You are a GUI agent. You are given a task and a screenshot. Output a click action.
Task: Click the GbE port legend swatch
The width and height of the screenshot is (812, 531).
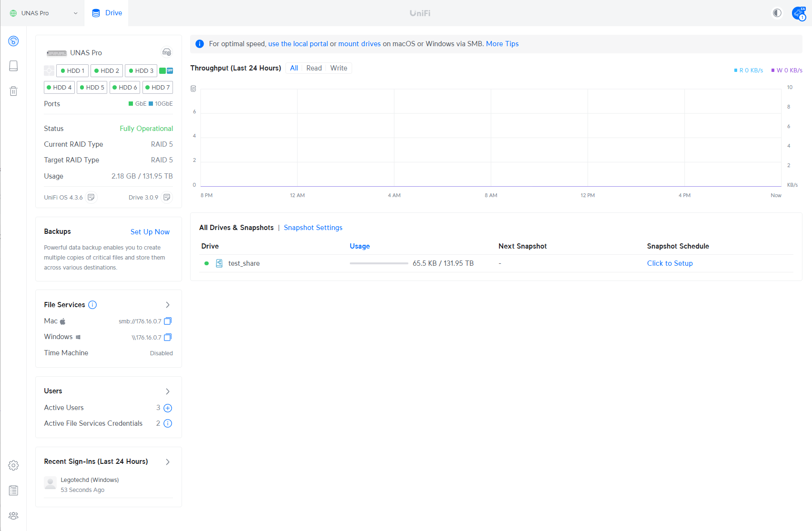point(131,104)
